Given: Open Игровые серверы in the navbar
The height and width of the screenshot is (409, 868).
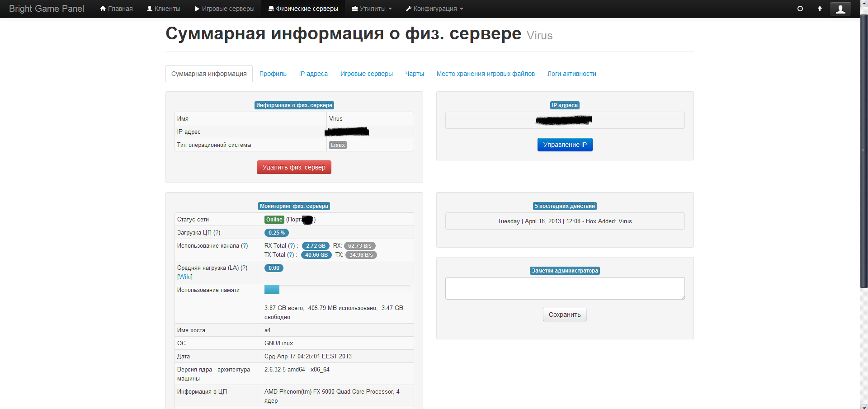Looking at the screenshot, I should (225, 9).
